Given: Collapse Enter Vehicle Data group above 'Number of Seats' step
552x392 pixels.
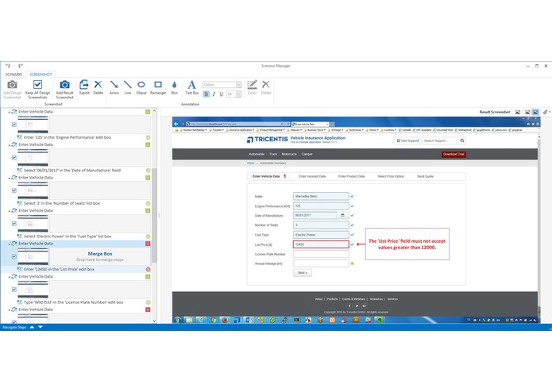Looking at the screenshot, I should coord(9,178).
